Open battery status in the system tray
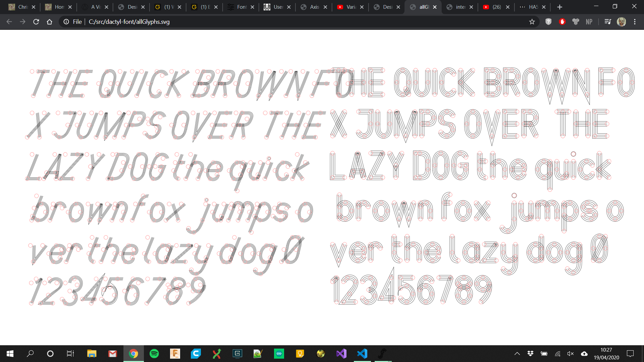Screen dimensions: 644x362 (544, 354)
